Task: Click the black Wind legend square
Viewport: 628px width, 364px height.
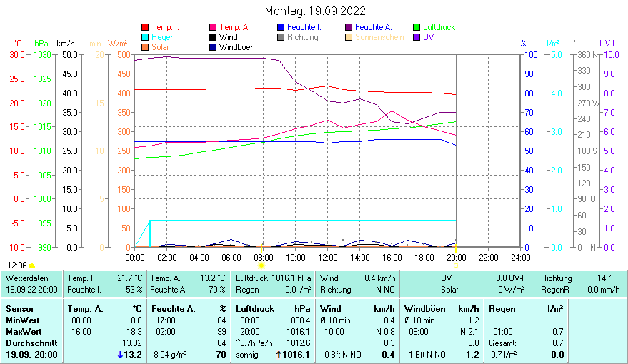Action: point(213,37)
